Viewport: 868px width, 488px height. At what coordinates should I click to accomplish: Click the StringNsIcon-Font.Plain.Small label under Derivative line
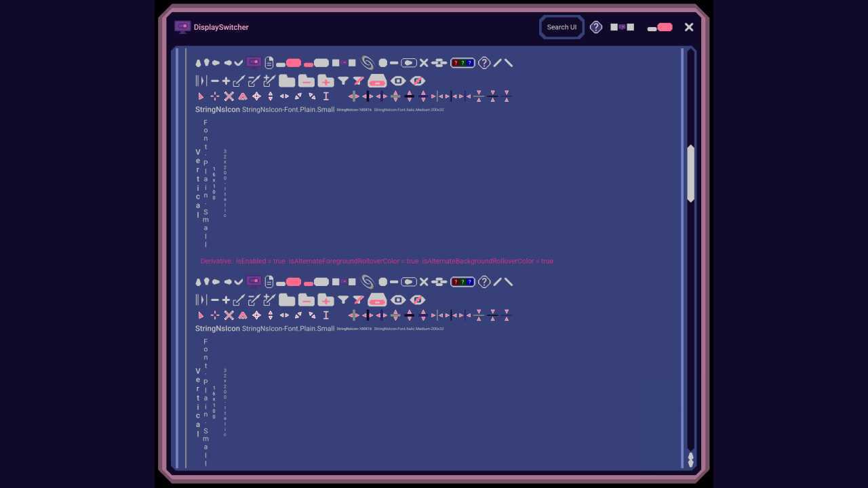coord(288,329)
